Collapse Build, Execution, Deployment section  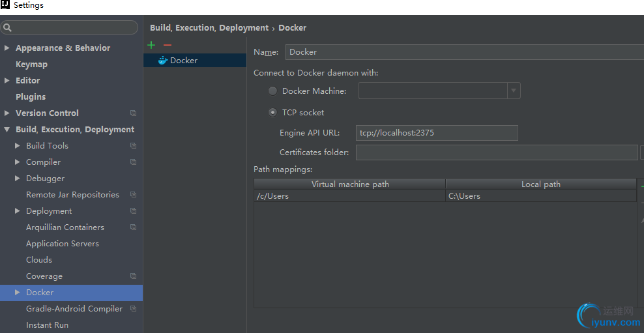click(x=7, y=129)
